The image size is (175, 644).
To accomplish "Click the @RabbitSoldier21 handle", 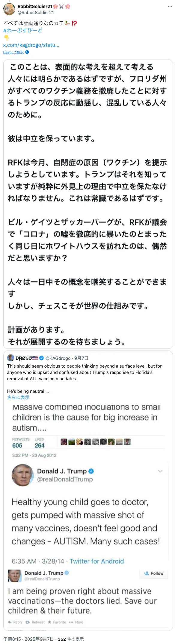I will pyautogui.click(x=36, y=13).
